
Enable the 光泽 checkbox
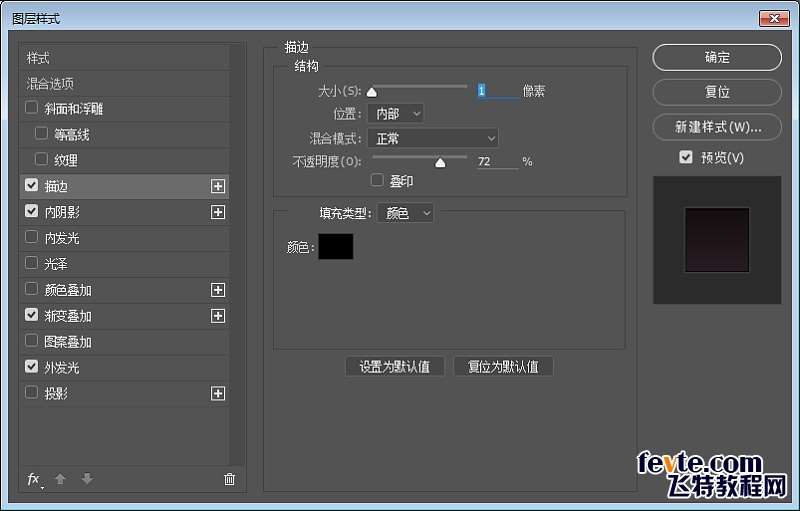[x=31, y=263]
